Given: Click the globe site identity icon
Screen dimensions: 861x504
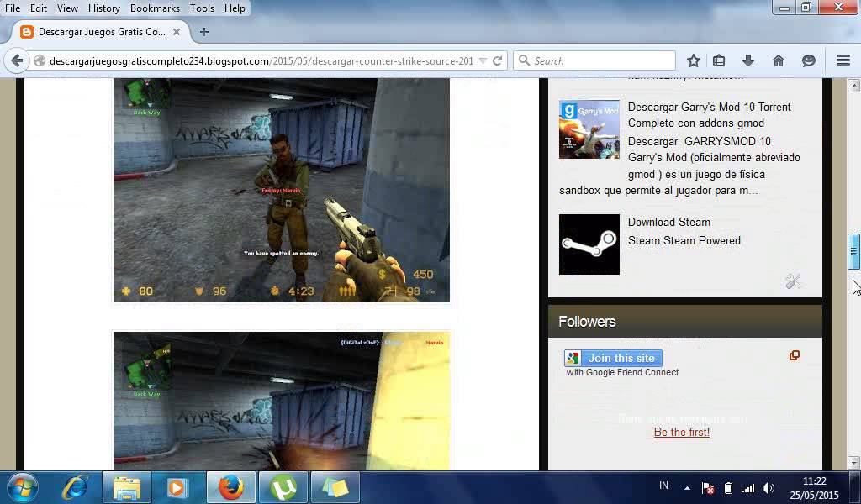Looking at the screenshot, I should [39, 60].
